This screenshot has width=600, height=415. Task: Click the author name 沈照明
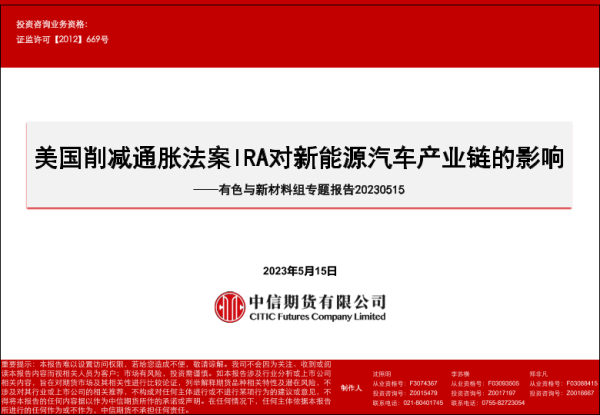(x=382, y=372)
